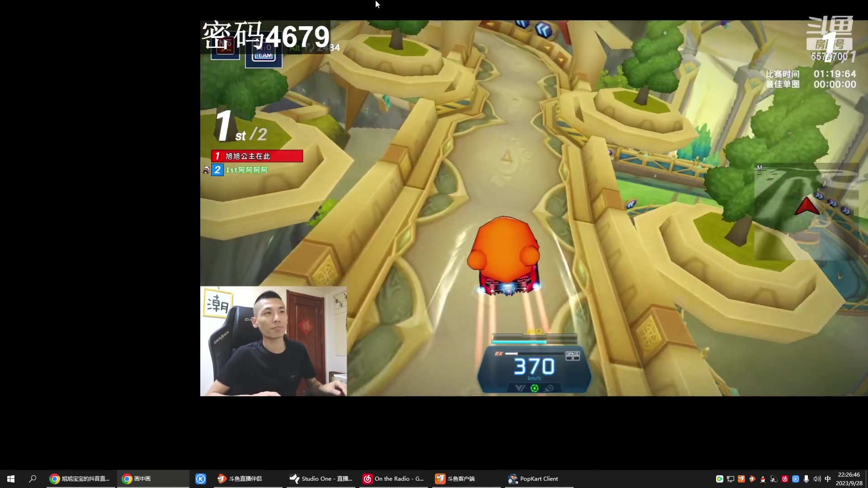Open Studio One from the taskbar

click(x=322, y=479)
